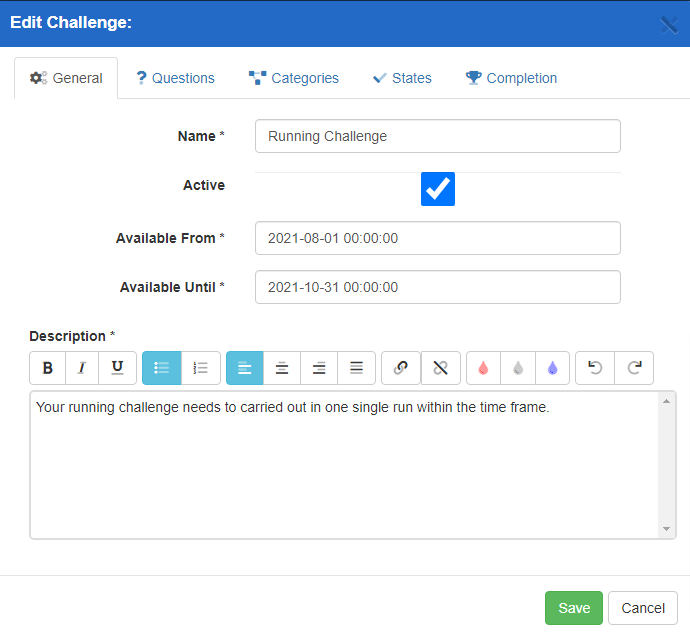The height and width of the screenshot is (634, 690).
Task: Center align the description text
Action: click(282, 368)
